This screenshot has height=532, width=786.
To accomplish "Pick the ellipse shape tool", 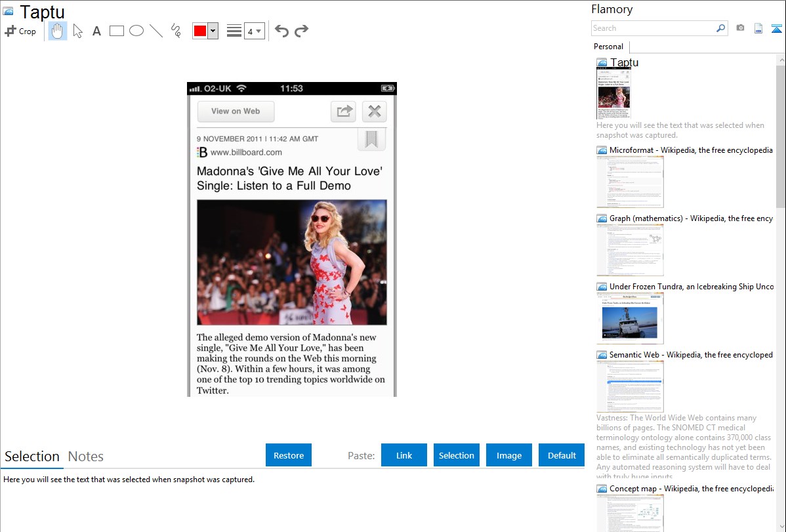I will click(x=136, y=31).
